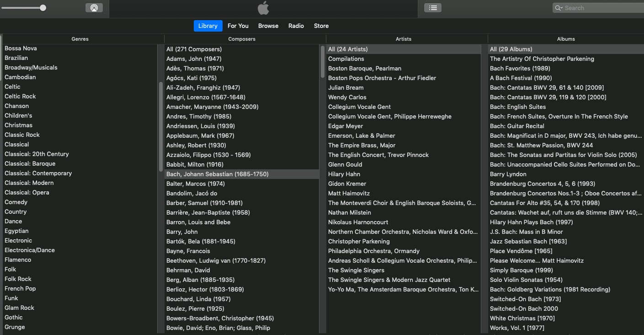Select artist Christopher Parkening

point(359,241)
